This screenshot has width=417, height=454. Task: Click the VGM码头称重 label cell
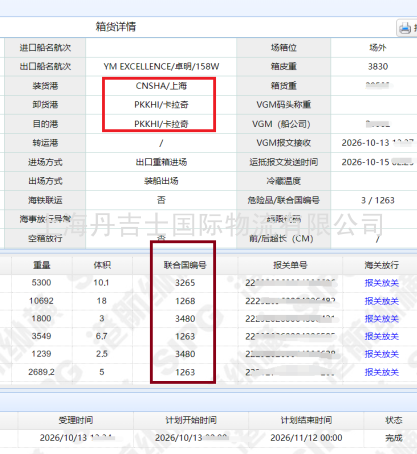(x=284, y=105)
